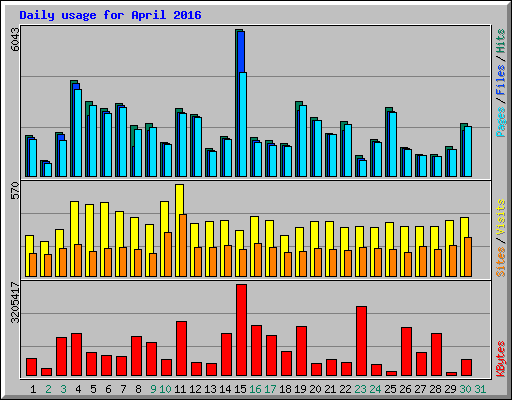Click day label 15
The width and height of the screenshot is (512, 400).
coord(240,389)
